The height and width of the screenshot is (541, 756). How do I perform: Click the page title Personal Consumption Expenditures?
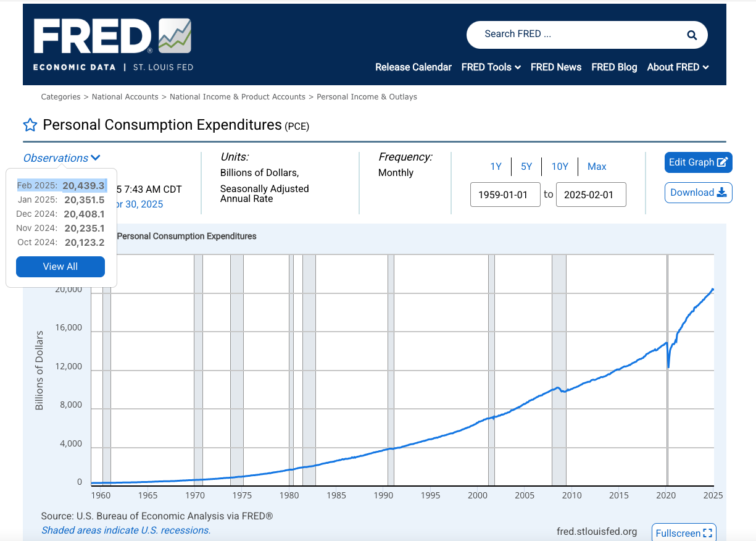[162, 125]
